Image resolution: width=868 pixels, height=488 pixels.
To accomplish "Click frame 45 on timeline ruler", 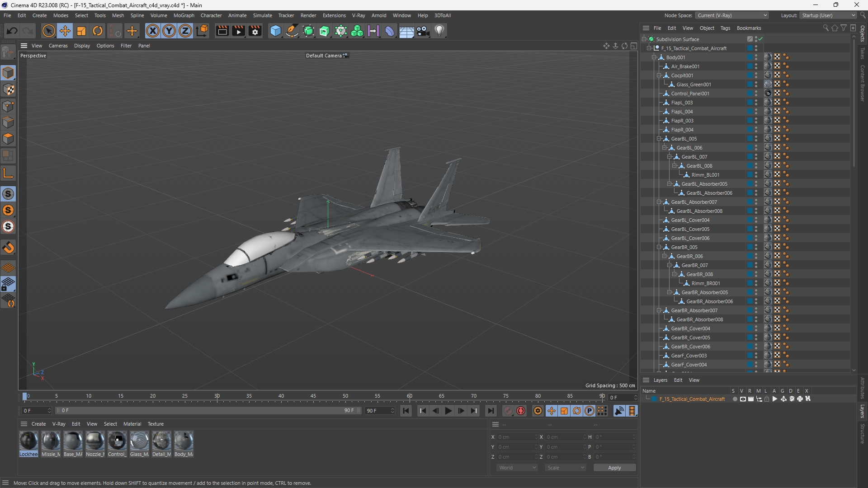I will (x=313, y=396).
